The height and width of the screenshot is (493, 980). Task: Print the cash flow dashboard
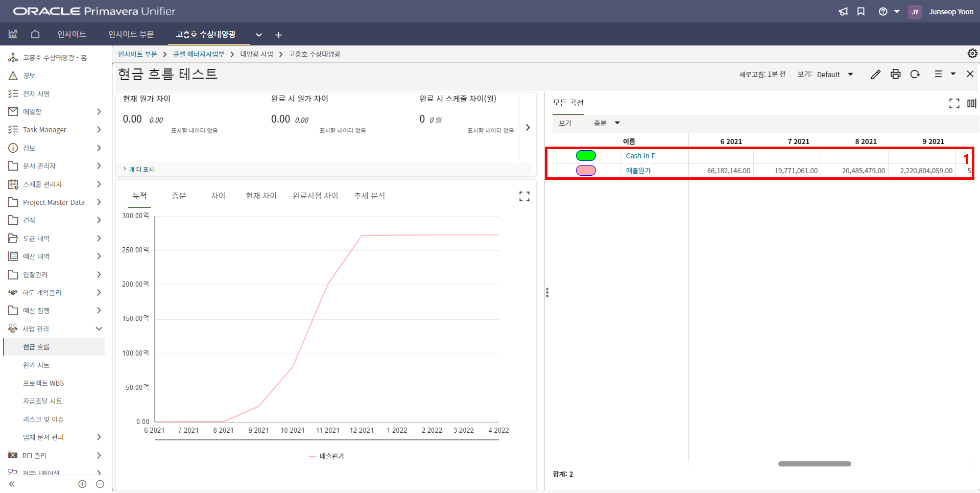(x=895, y=75)
